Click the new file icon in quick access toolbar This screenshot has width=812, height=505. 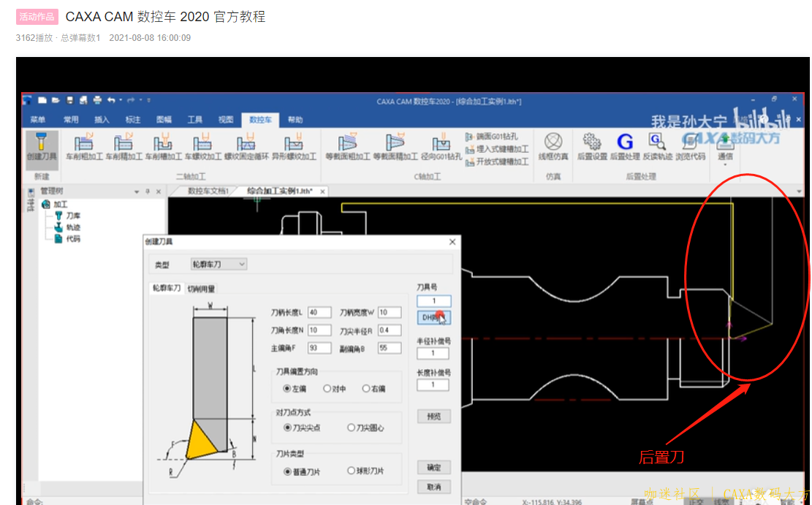(x=42, y=100)
